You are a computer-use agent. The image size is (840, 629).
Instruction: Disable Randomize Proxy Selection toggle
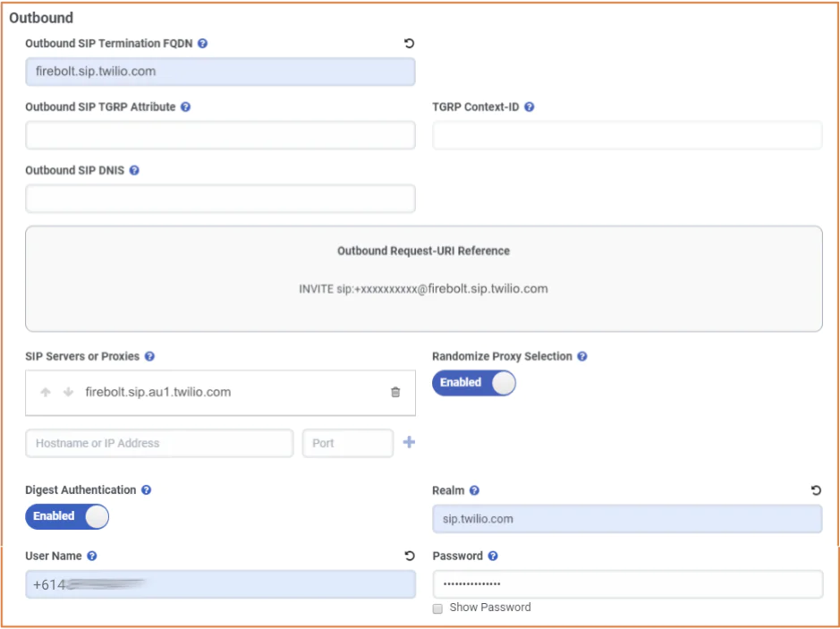(x=473, y=383)
